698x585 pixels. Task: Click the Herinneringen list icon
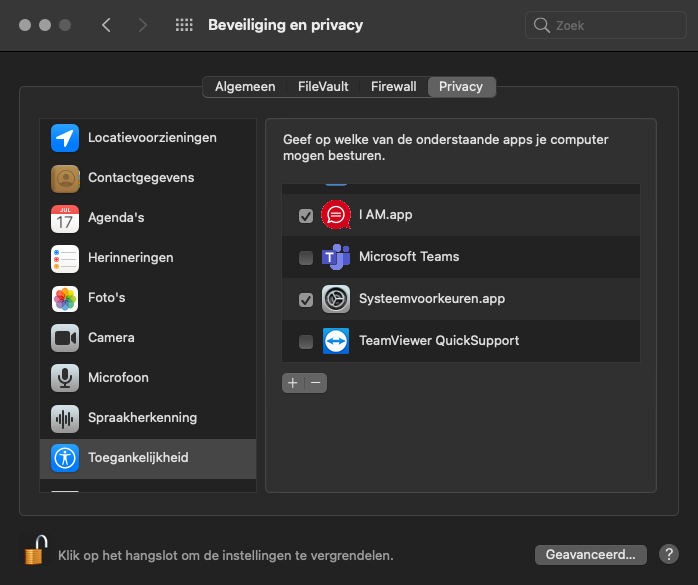65,259
